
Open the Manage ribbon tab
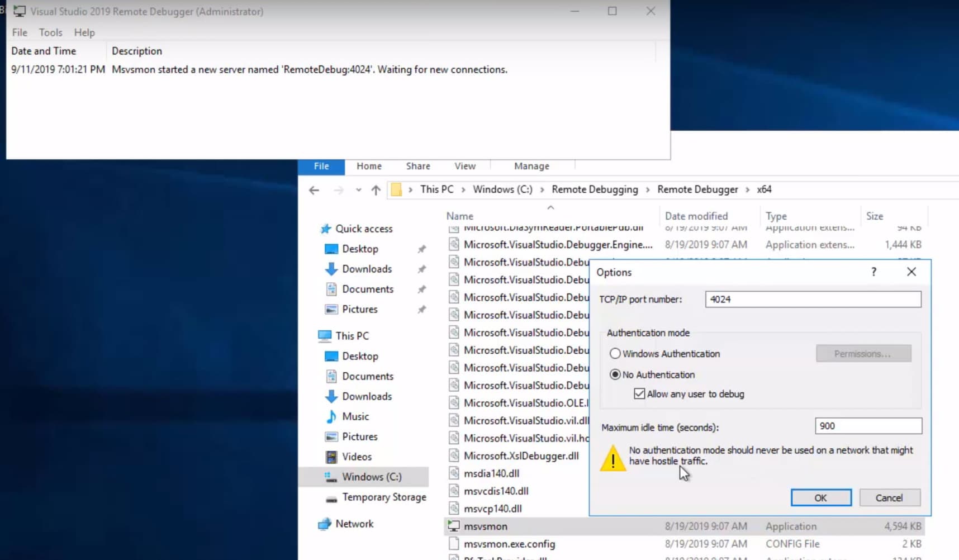531,166
